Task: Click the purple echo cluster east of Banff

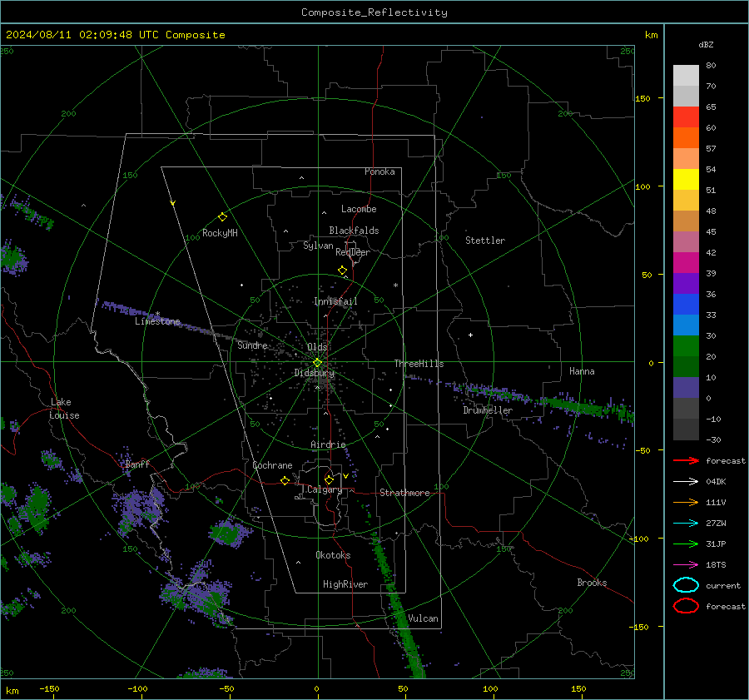Action: point(140,509)
